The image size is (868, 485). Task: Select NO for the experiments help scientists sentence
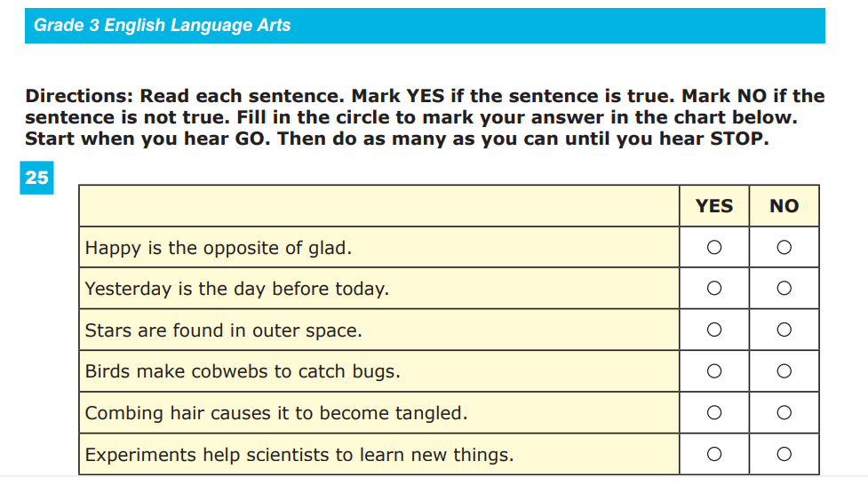(x=784, y=455)
